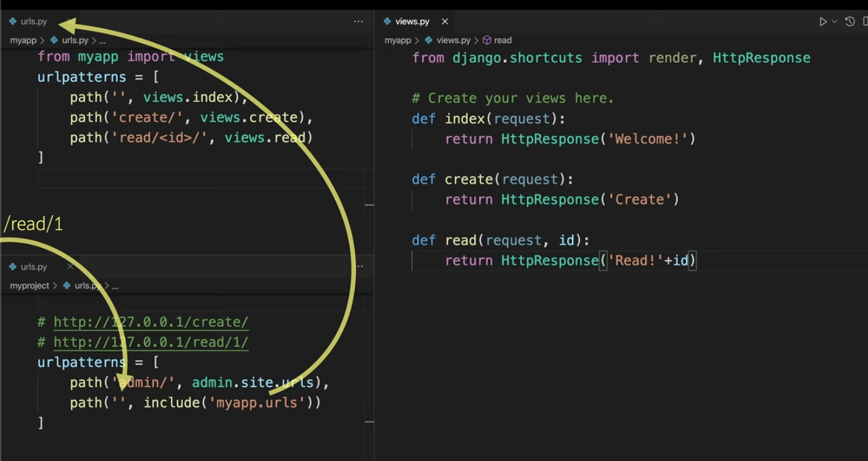Click 'urlpatterns = [' in myproject urls.py

(x=99, y=362)
